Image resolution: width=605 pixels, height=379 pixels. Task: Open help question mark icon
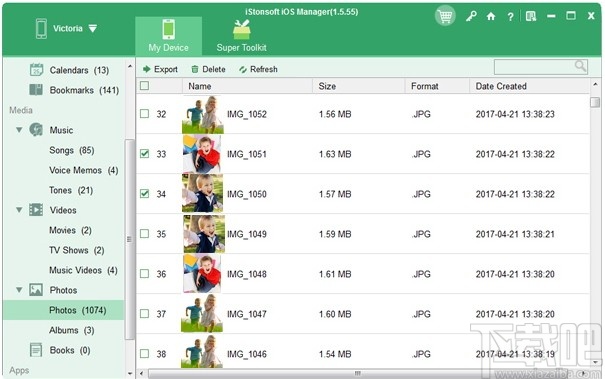point(510,17)
